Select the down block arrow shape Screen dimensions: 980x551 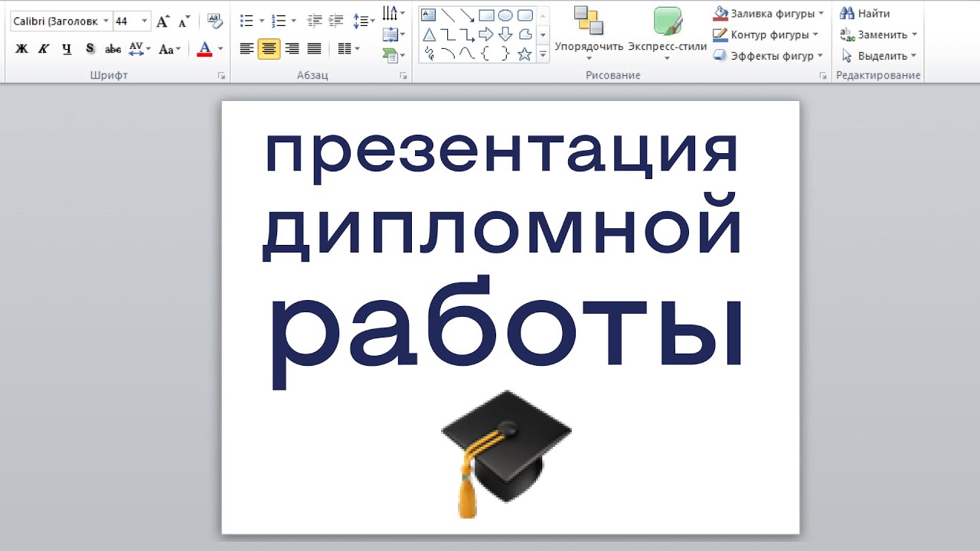(x=505, y=34)
